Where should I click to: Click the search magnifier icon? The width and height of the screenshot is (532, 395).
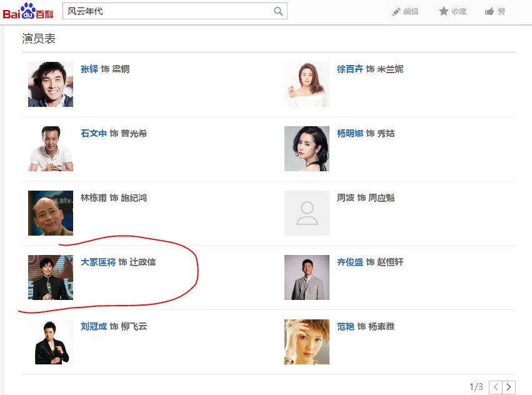[278, 11]
